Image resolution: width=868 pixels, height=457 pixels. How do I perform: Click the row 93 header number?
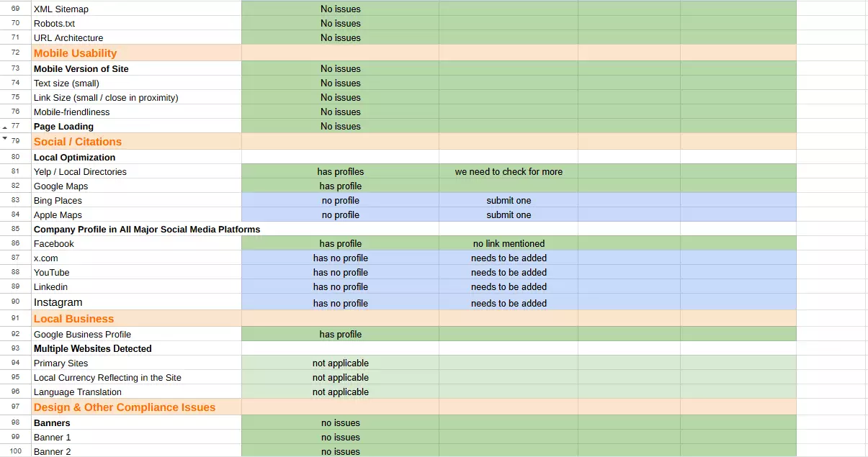(16, 349)
